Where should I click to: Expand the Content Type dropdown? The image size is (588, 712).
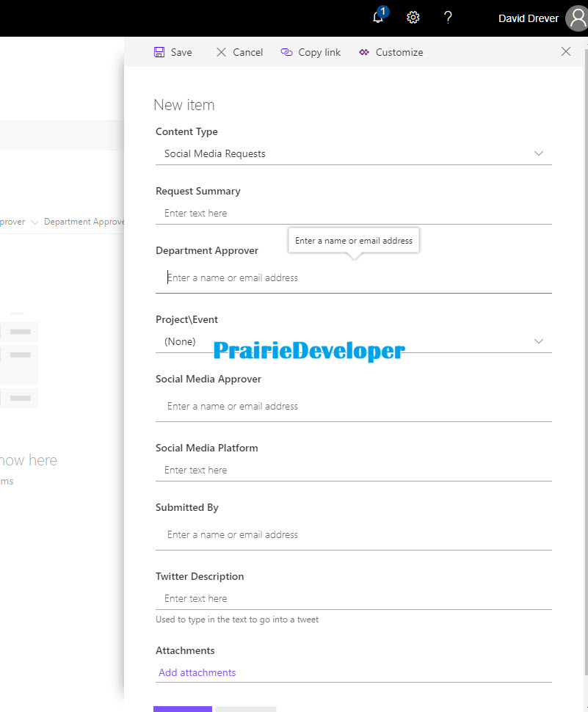[x=354, y=153]
